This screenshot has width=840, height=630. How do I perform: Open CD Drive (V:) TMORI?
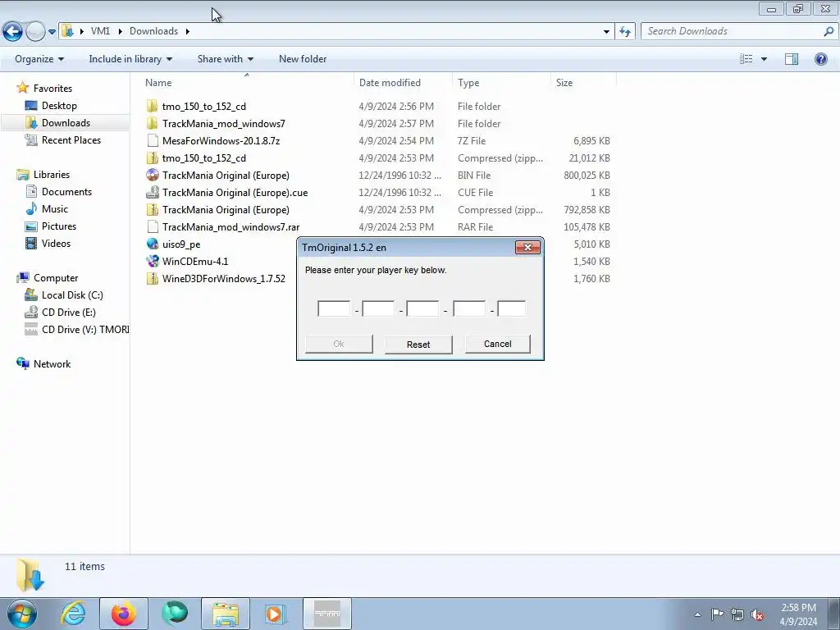click(85, 330)
